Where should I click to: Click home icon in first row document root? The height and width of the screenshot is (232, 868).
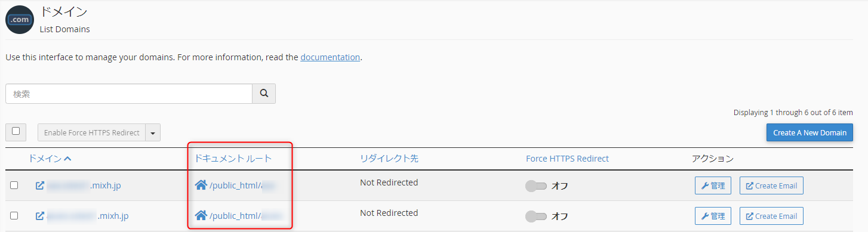click(x=201, y=185)
